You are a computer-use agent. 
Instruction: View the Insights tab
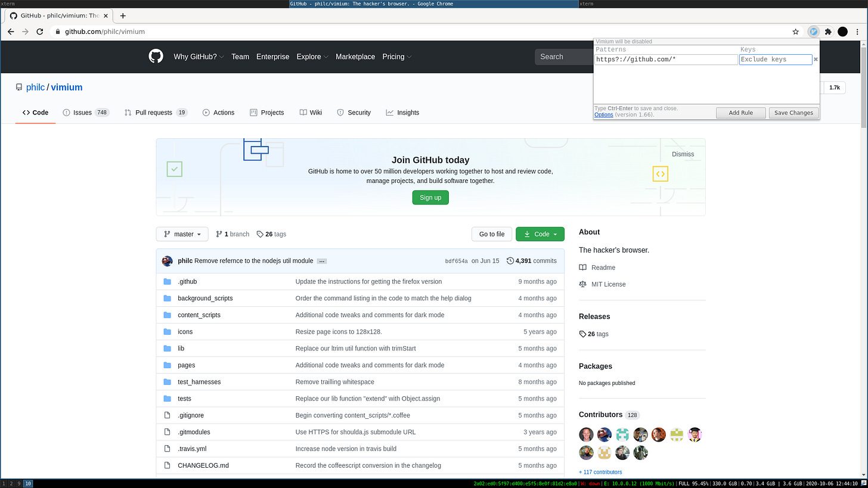click(x=402, y=113)
